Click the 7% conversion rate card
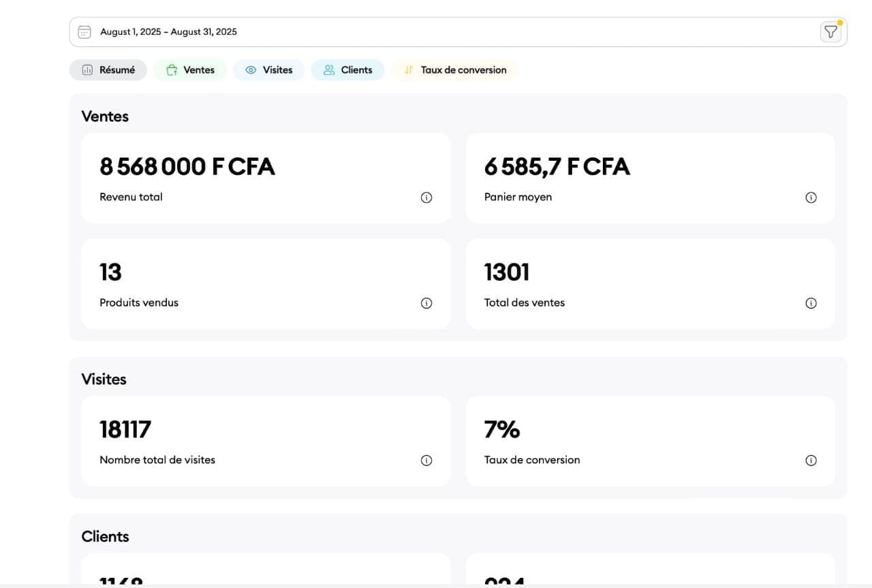This screenshot has width=872, height=588. pyautogui.click(x=651, y=441)
